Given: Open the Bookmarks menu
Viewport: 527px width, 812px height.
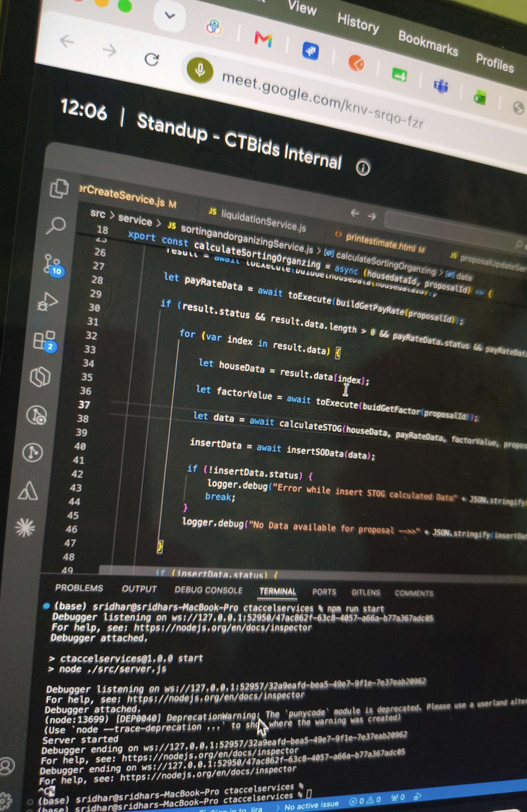Looking at the screenshot, I should point(428,44).
